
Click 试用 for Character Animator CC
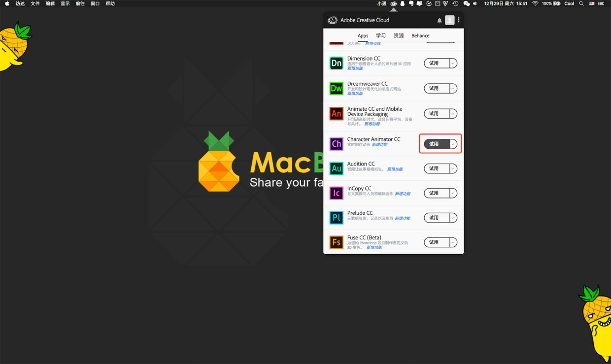437,144
